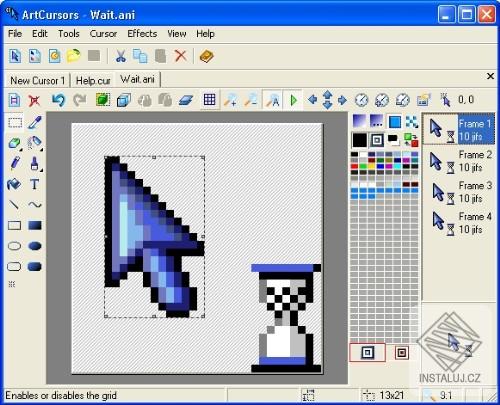Shift the image left with the blue arrow
500x405 pixels.
tap(312, 100)
